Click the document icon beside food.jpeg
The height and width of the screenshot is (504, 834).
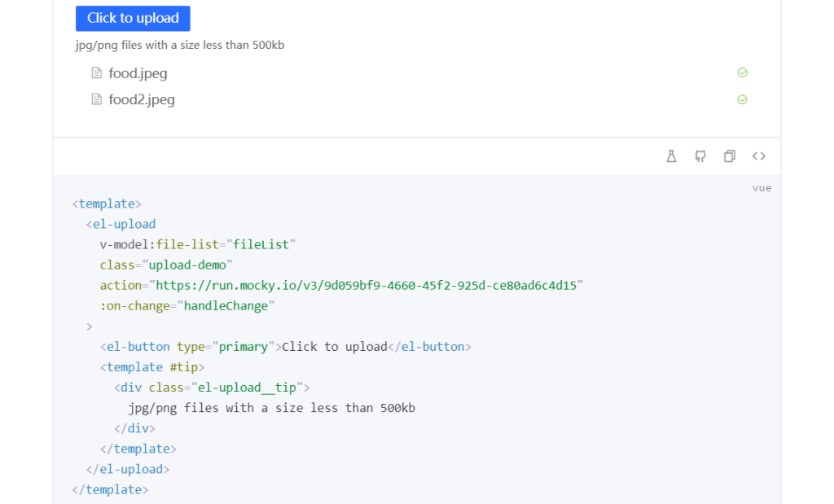pos(97,73)
